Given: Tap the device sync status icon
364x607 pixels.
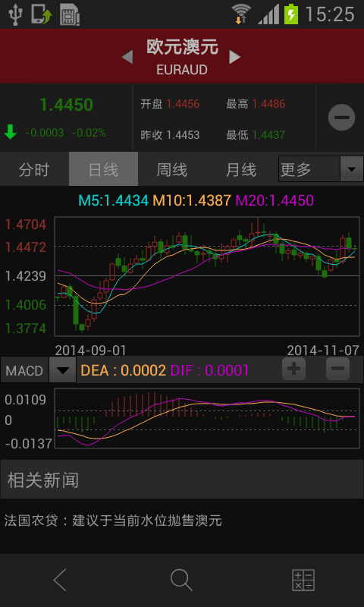Looking at the screenshot, I should [x=42, y=14].
